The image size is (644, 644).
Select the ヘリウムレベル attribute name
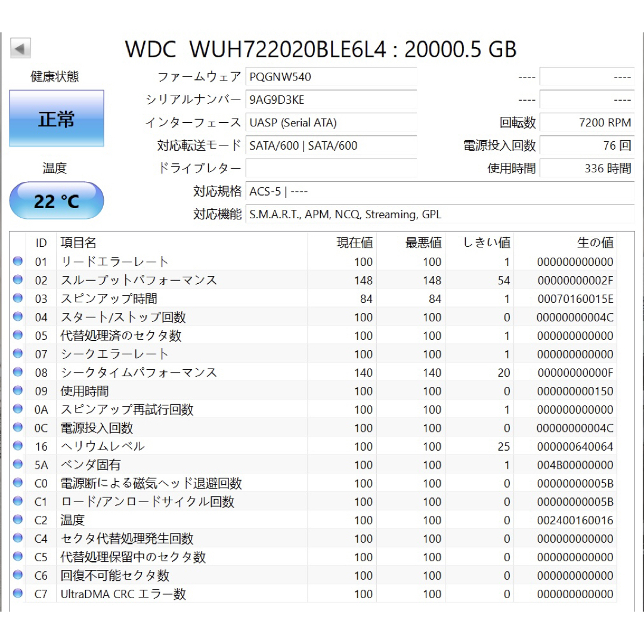(103, 447)
